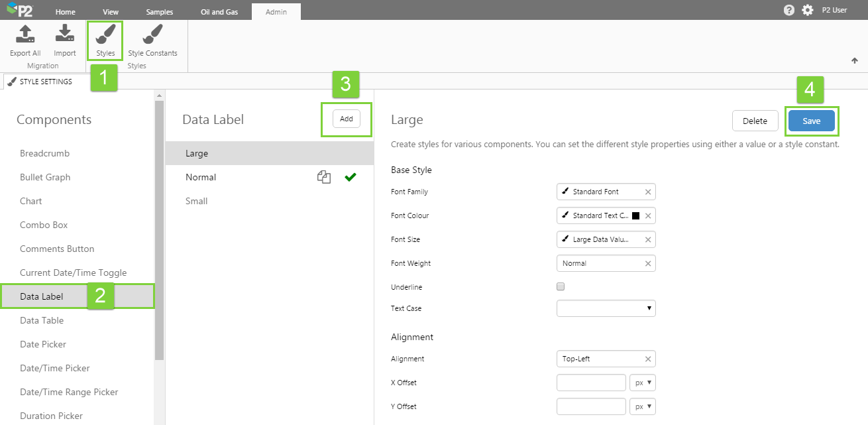The width and height of the screenshot is (868, 425).
Task: Click the green checkmark on Normal style
Action: coord(351,177)
